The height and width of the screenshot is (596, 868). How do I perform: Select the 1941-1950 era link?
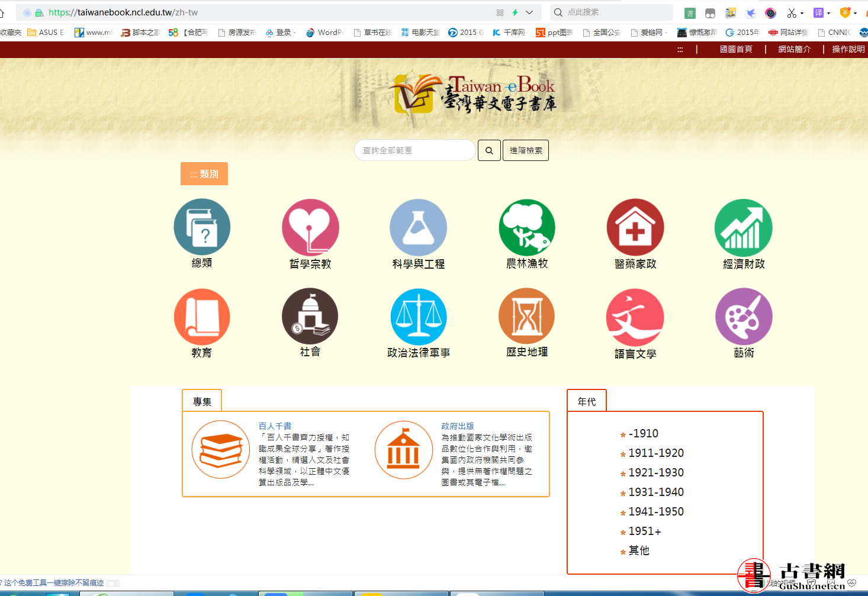pos(656,511)
